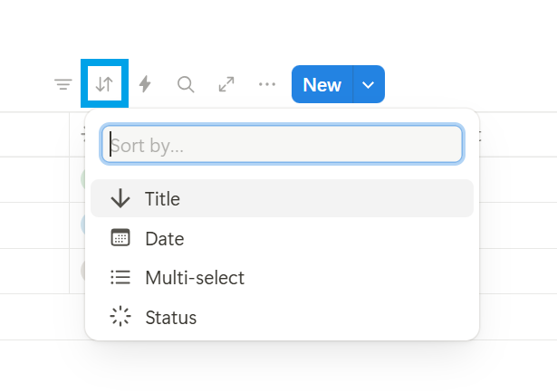The image size is (557, 392).
Task: Click the sort arrows icon
Action: pos(104,85)
